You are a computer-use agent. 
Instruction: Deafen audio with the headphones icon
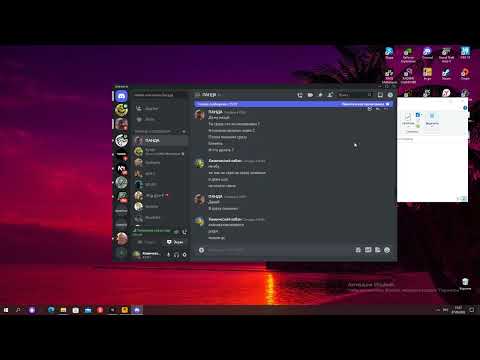(x=177, y=255)
